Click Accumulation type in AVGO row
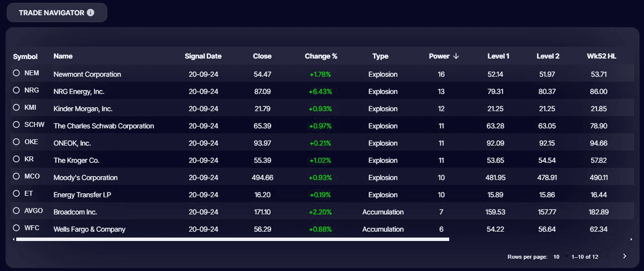Viewport: 644px width, 271px height. coord(383,212)
